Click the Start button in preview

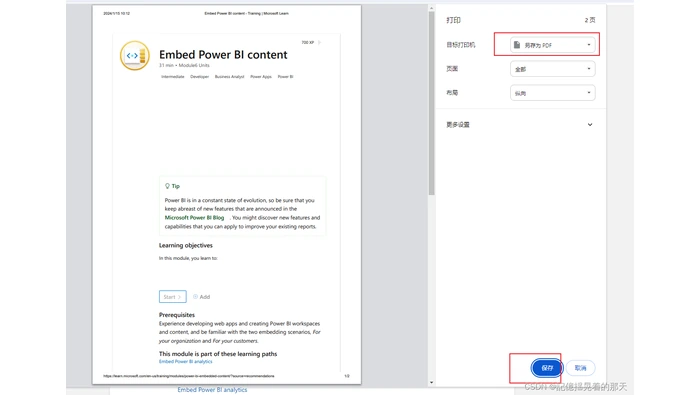click(172, 297)
